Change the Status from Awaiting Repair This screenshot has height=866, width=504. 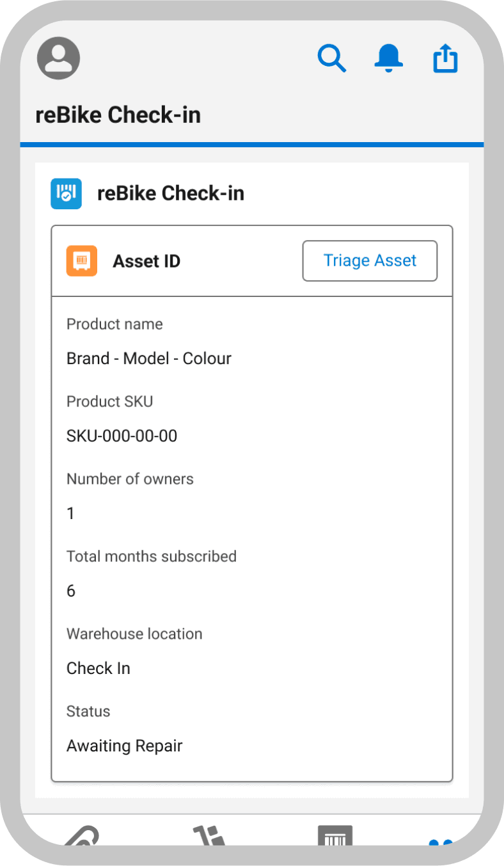124,746
